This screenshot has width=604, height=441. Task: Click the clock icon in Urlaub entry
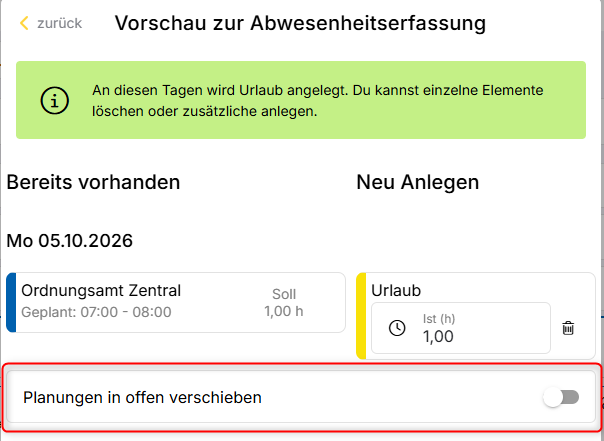click(397, 328)
